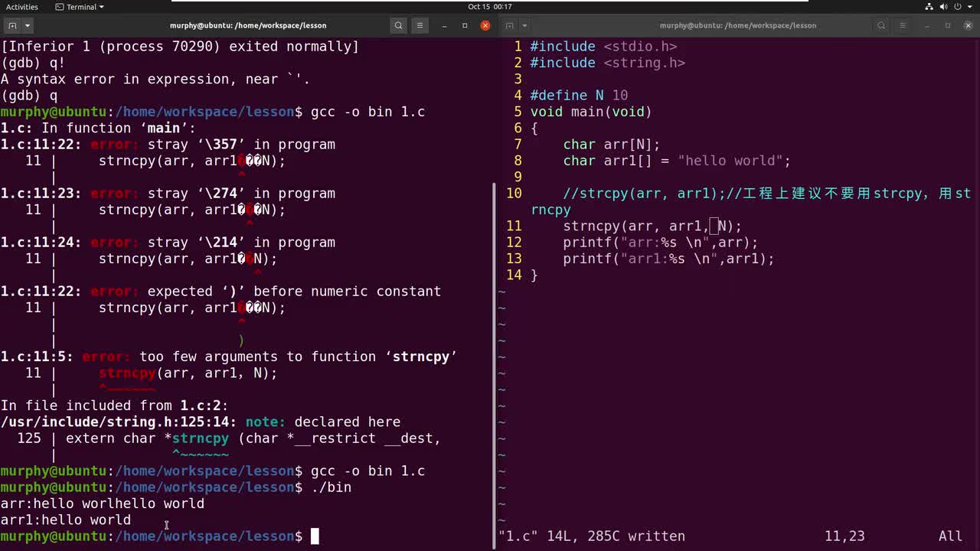Expand the system menu arrow in top bar
Viewport: 980px width, 551px height.
(x=969, y=7)
